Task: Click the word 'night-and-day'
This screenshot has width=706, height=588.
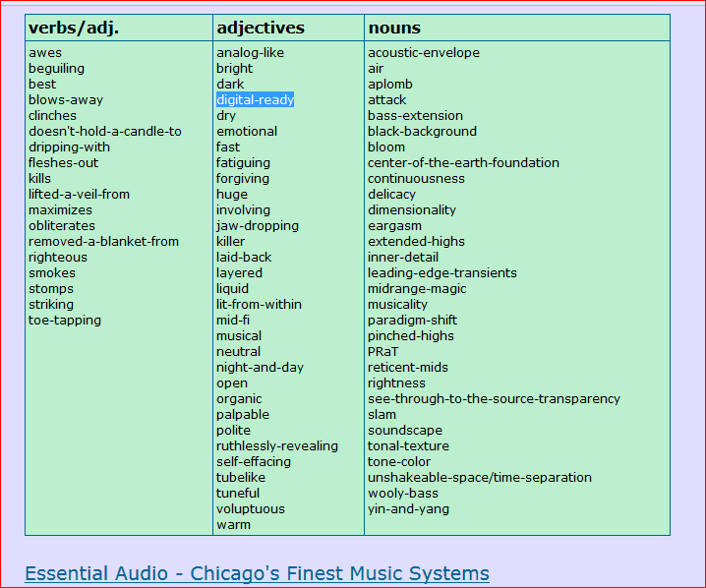Action: [x=260, y=368]
